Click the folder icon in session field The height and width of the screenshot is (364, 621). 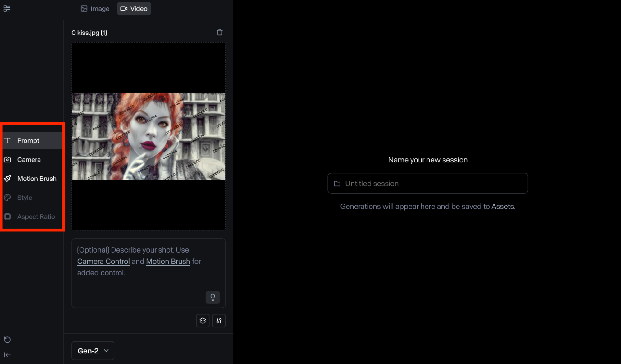(x=337, y=184)
